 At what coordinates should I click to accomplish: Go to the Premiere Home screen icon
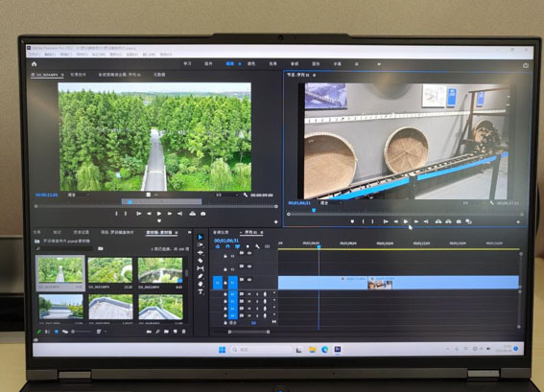tap(34, 64)
